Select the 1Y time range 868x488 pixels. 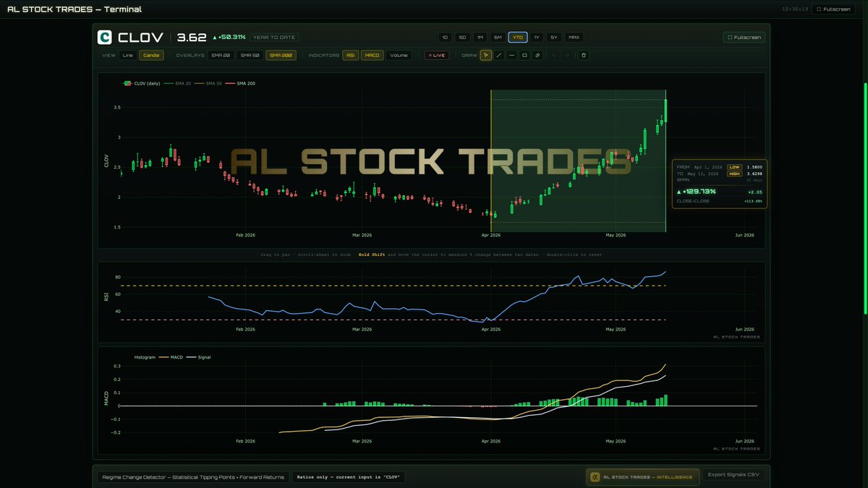pos(537,37)
